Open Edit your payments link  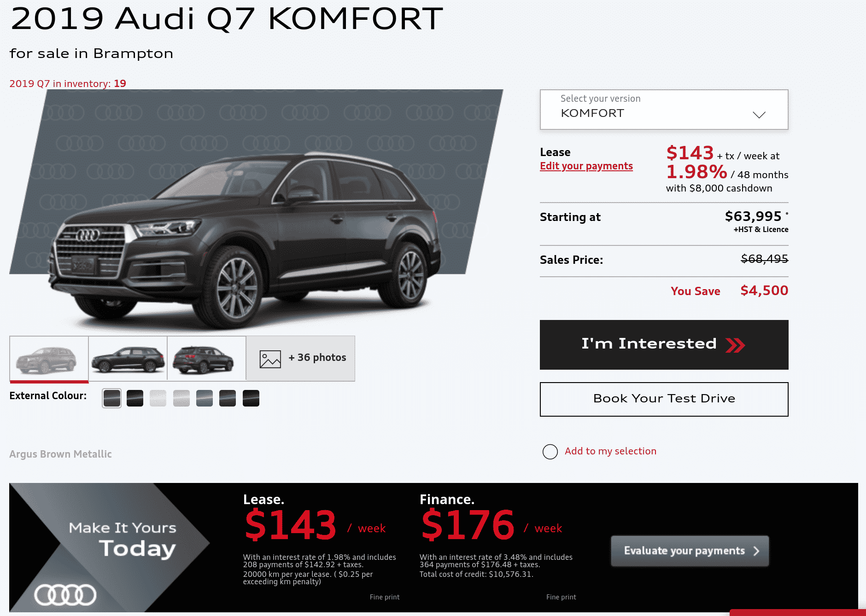pos(586,166)
